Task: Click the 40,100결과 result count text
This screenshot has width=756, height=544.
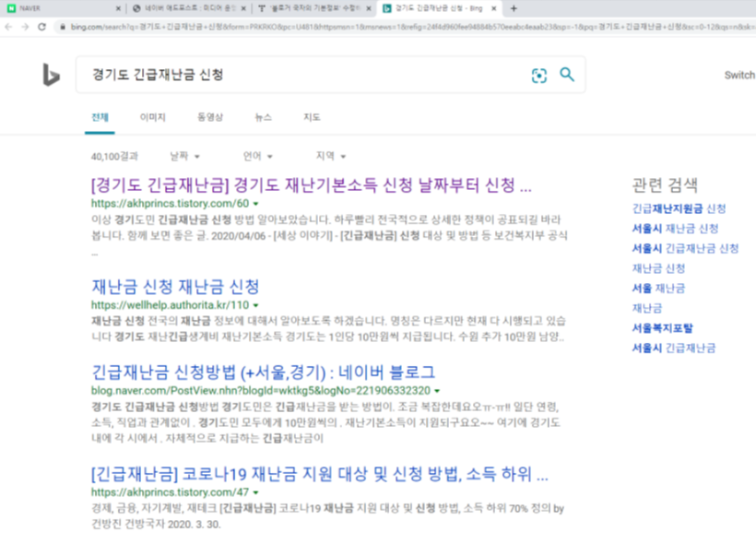Action: [x=114, y=156]
